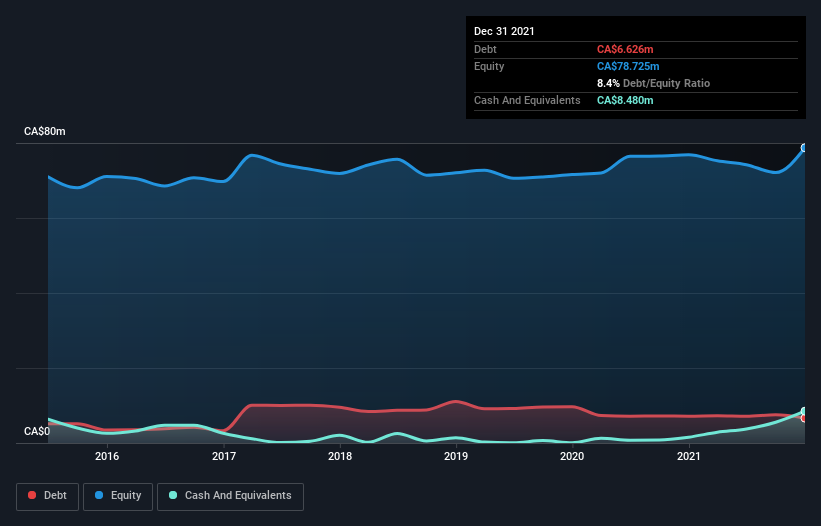
Task: Click the CA$6.626m debt value
Action: click(x=625, y=49)
